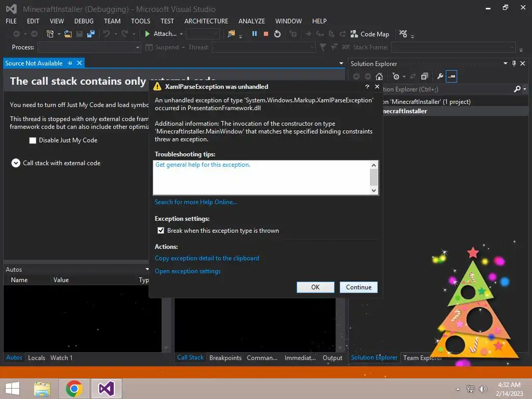
Task: Open New Project dropdown arrow in toolbar
Action: (x=59, y=34)
